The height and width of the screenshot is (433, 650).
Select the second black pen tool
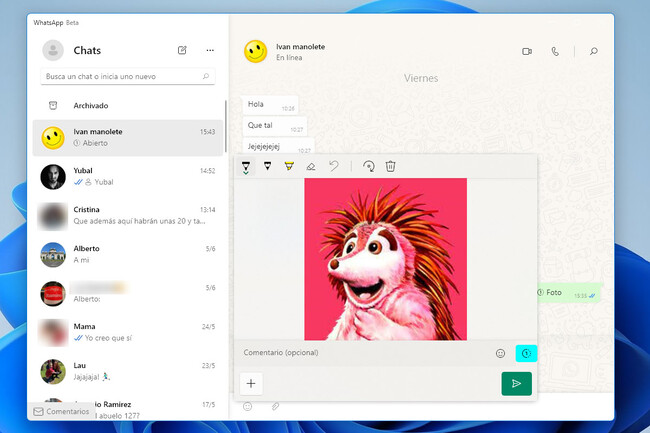click(267, 166)
